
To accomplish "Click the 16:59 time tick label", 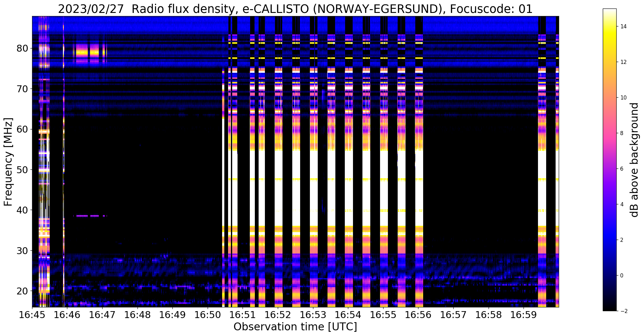I will point(524,315).
